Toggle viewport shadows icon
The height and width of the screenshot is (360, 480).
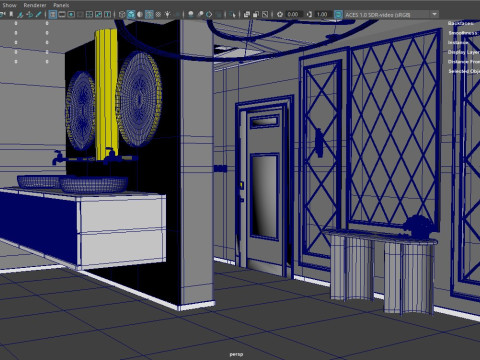click(177, 14)
